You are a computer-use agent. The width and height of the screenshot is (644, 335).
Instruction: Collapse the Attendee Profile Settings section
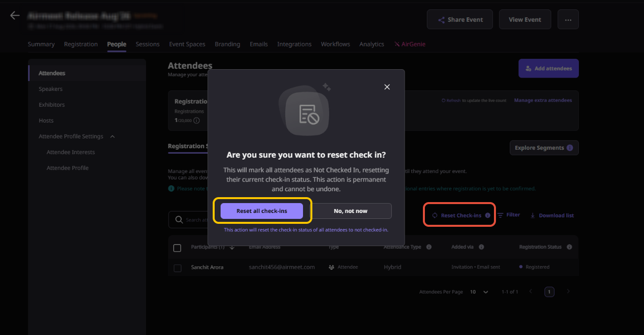click(113, 136)
